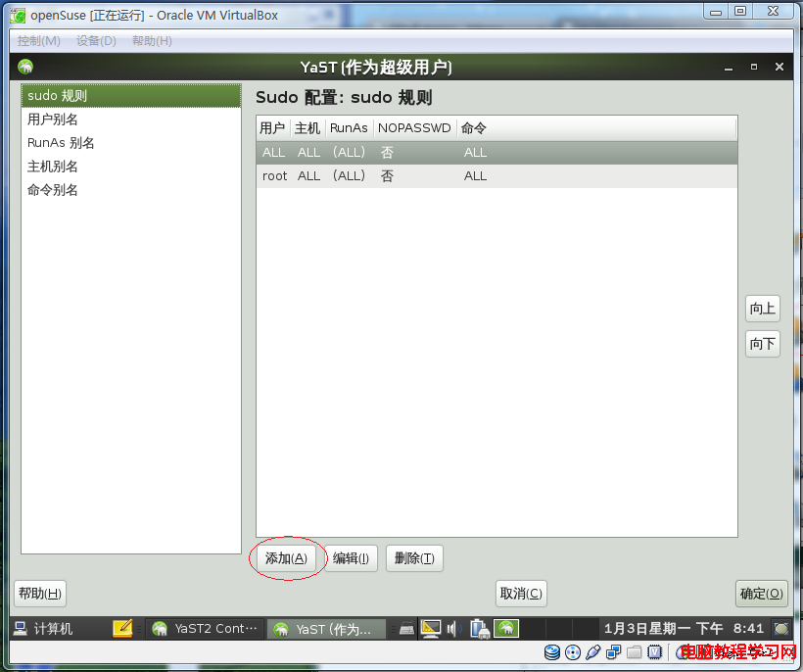Switch to the YaST (作为... taskbar window
Viewport: 803px width, 672px height.
click(326, 629)
